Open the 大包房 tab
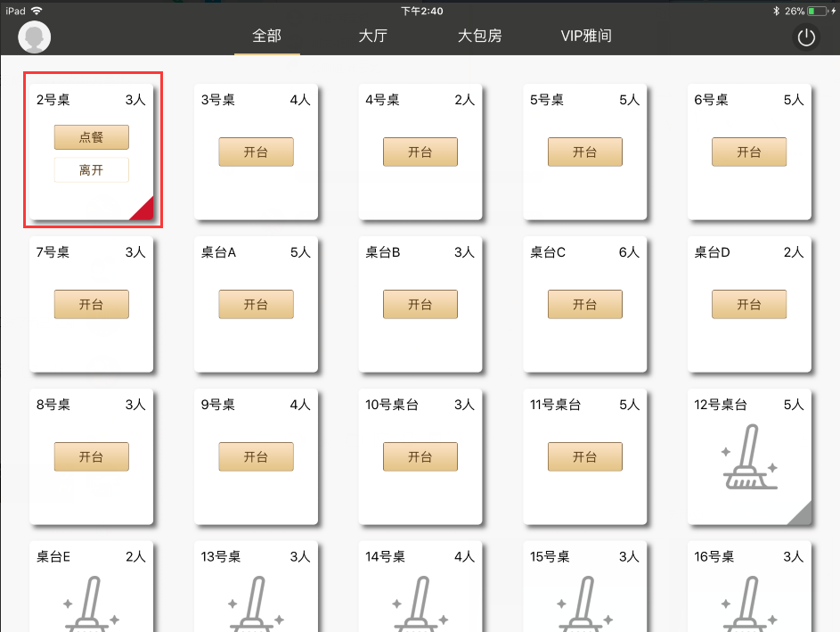Image resolution: width=840 pixels, height=632 pixels. coord(479,36)
